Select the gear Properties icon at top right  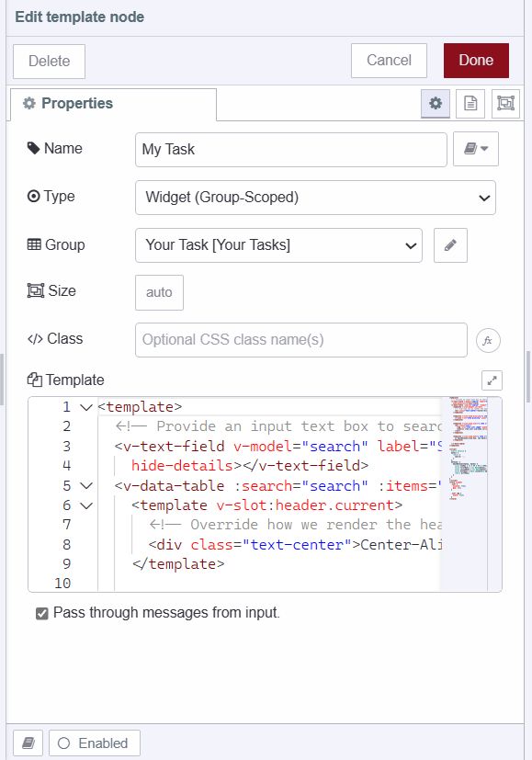435,103
